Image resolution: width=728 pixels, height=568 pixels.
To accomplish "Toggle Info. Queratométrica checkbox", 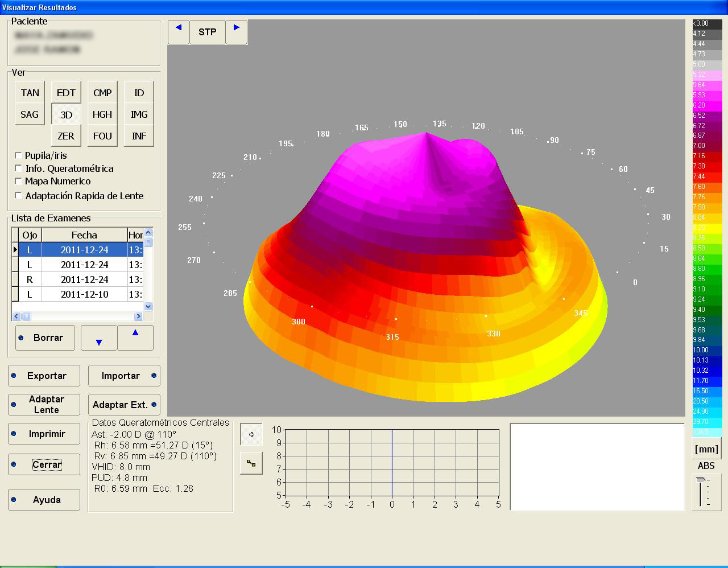I will tap(19, 168).
